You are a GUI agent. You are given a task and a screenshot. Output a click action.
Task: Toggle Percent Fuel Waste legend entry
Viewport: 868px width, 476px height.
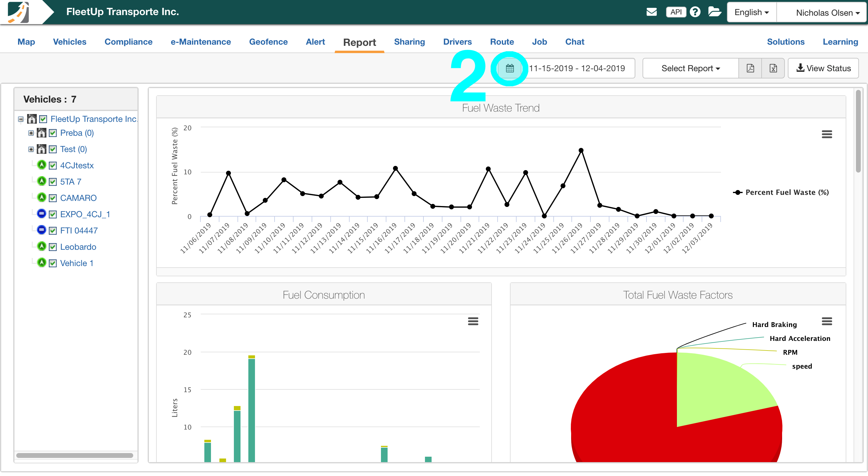point(781,192)
